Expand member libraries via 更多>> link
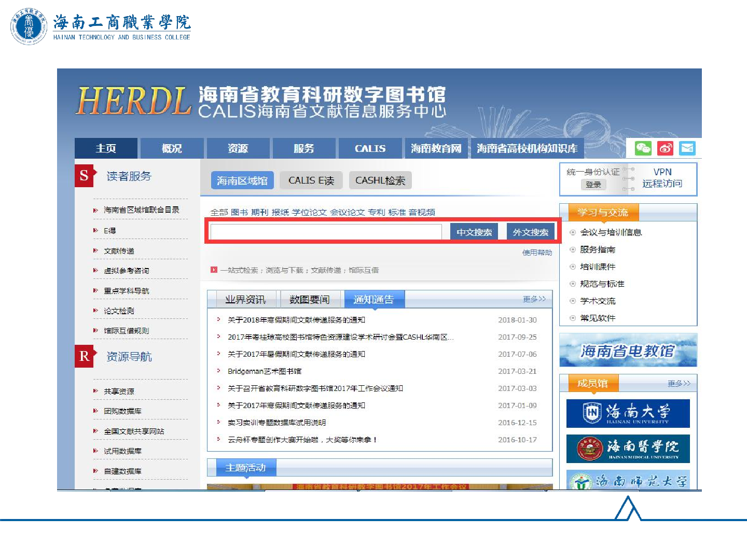 point(679,384)
